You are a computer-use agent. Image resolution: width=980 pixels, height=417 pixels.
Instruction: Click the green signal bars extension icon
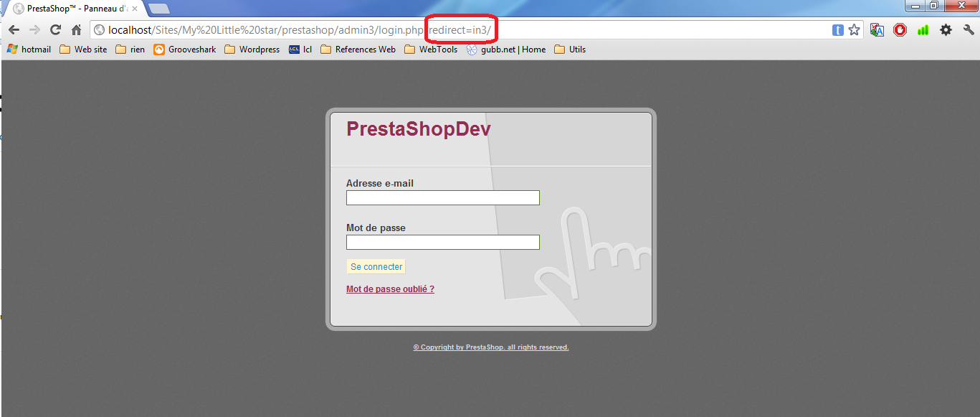point(923,30)
